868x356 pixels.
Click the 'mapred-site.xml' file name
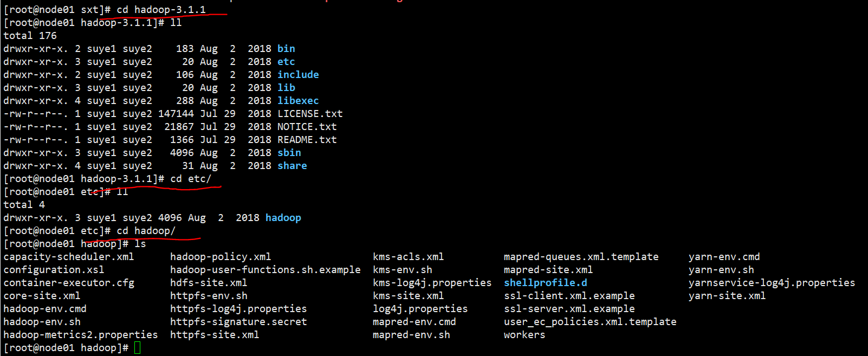548,270
